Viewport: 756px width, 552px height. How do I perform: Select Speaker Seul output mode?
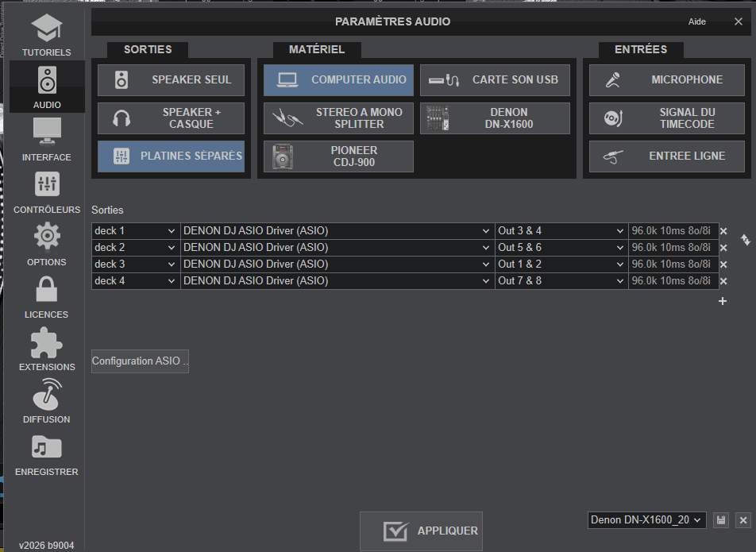[x=171, y=80]
